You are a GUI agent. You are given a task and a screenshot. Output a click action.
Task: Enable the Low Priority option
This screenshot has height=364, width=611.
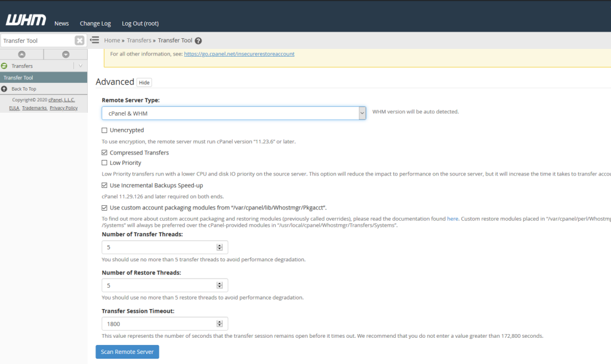coord(104,163)
